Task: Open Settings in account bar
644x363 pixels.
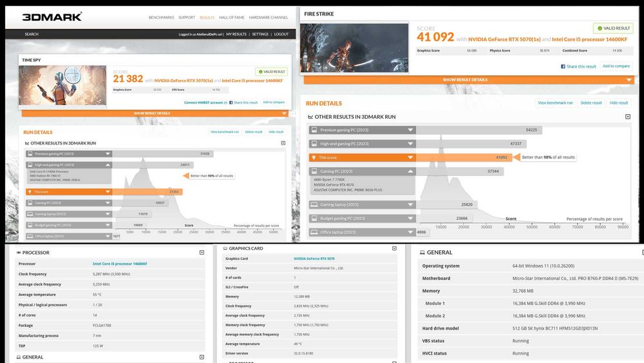Action: (x=260, y=34)
